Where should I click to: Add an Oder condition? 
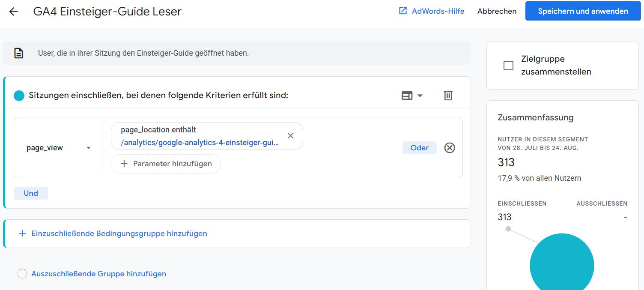(x=419, y=147)
